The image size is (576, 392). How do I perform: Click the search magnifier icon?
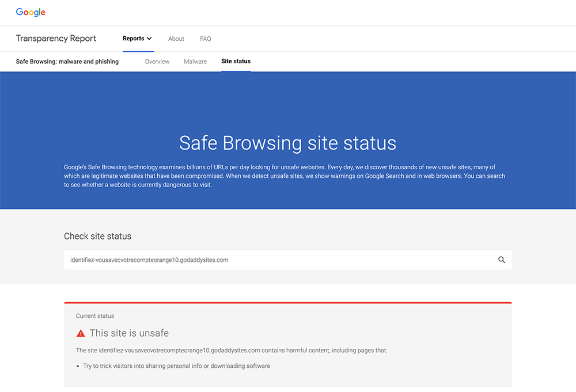(502, 260)
